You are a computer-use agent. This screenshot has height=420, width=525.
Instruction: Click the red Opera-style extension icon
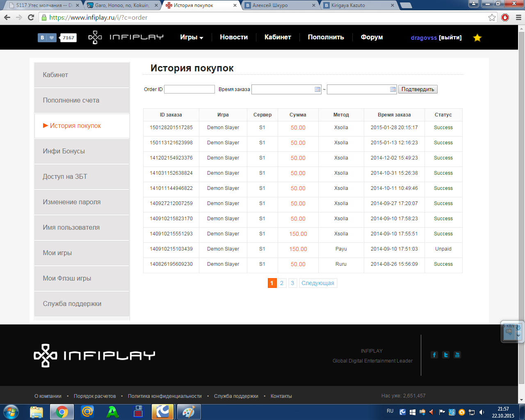[505, 17]
